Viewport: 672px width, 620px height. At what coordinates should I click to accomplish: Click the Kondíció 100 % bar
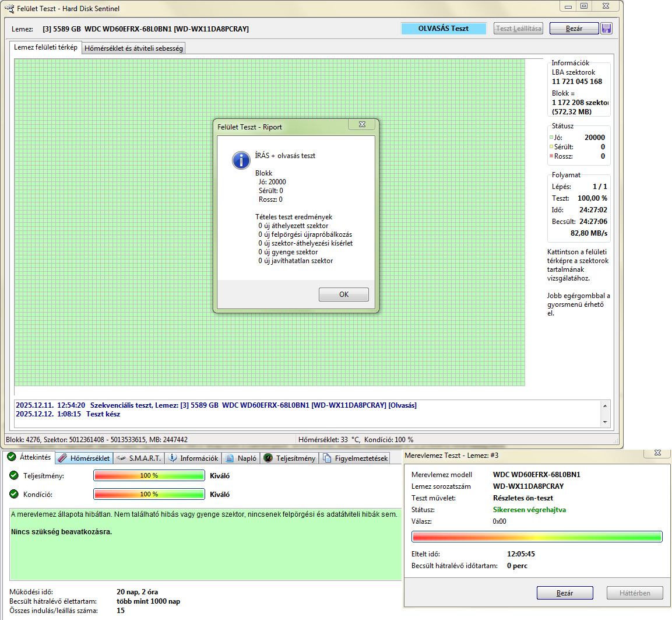[x=149, y=494]
